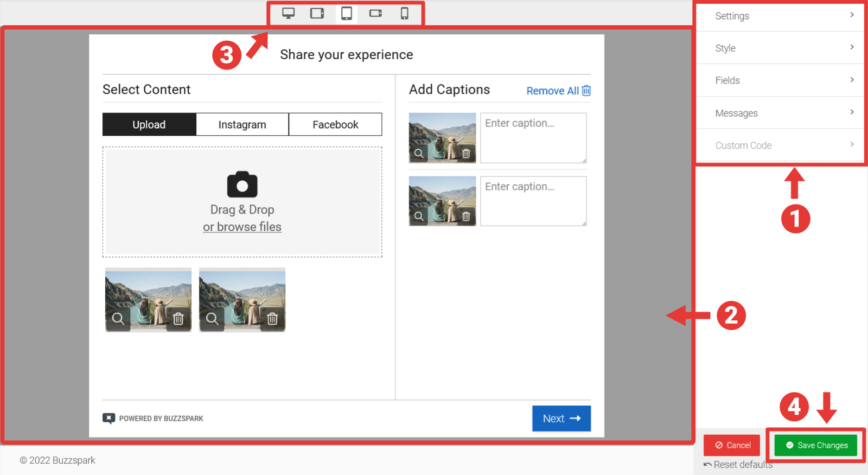This screenshot has height=475, width=868.
Task: Switch to desktop preview device icon
Action: click(x=288, y=14)
